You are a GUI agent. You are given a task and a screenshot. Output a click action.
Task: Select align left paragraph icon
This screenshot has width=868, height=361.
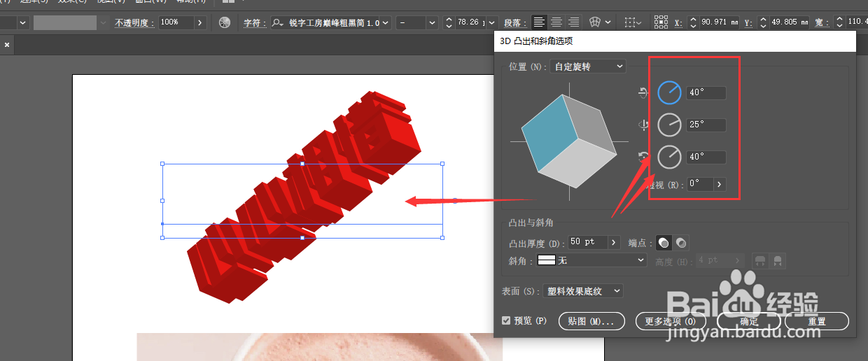[539, 22]
